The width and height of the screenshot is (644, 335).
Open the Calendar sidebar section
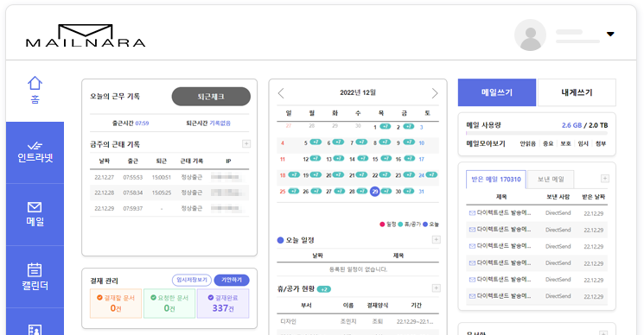35,277
